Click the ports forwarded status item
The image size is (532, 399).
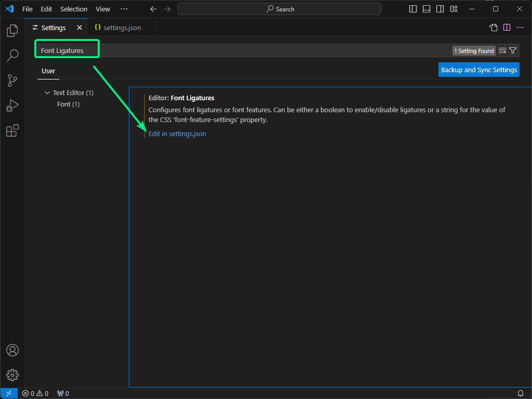coord(63,393)
